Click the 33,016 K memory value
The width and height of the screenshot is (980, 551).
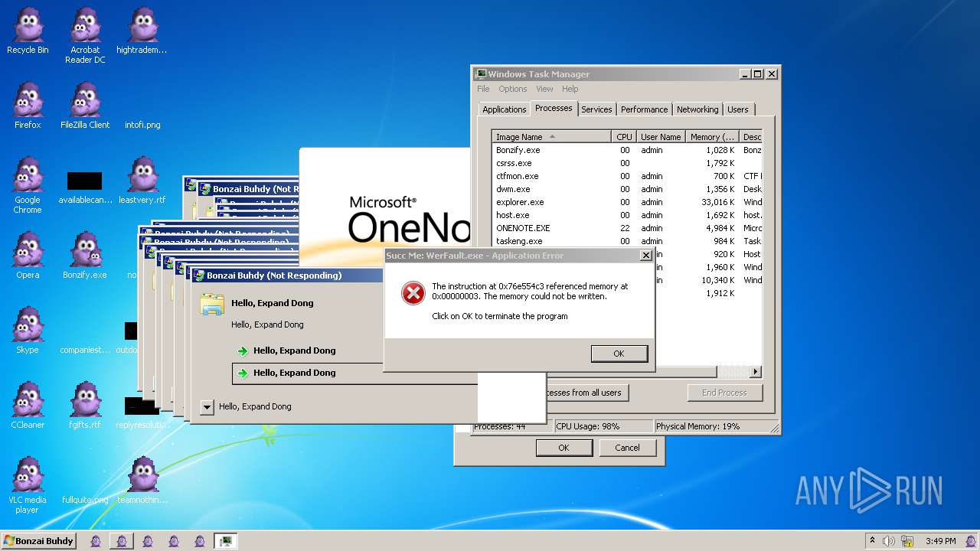tap(717, 202)
